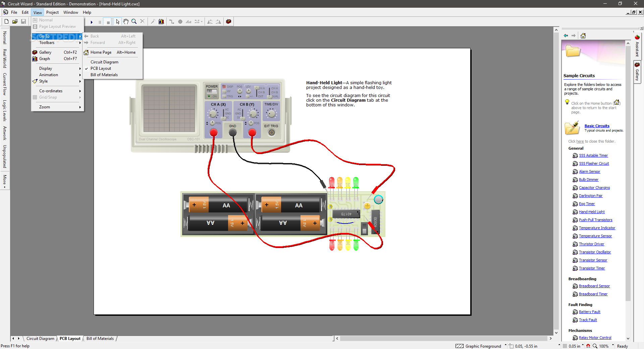The image size is (644, 349).
Task: Click the Back arrow in assistant panel
Action: tap(566, 36)
